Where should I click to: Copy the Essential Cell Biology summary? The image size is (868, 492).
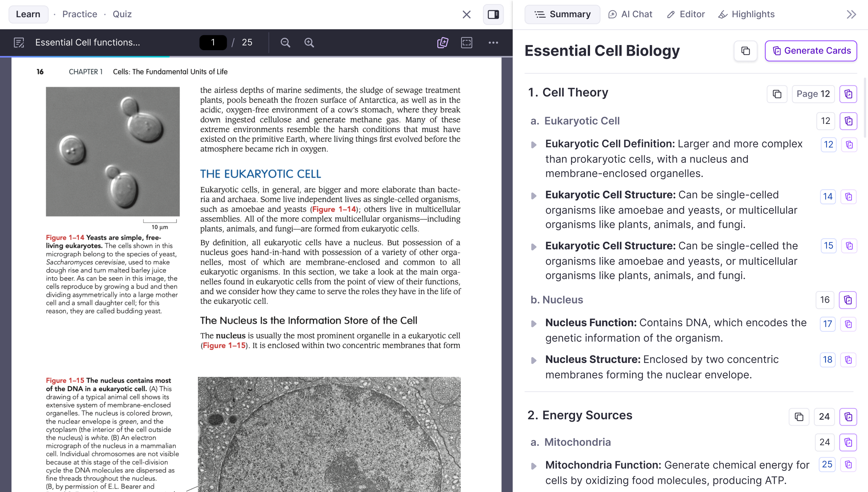coord(745,51)
